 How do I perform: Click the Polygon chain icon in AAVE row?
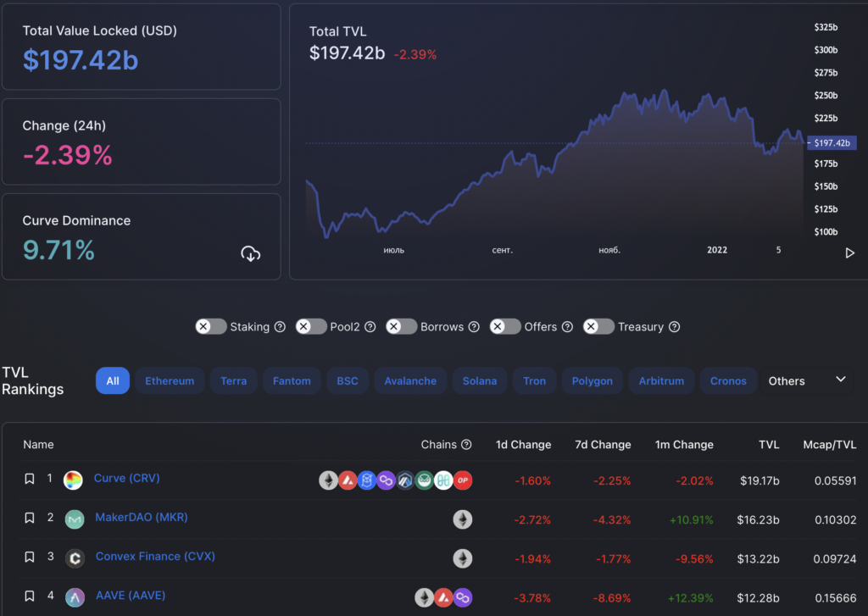click(x=463, y=597)
